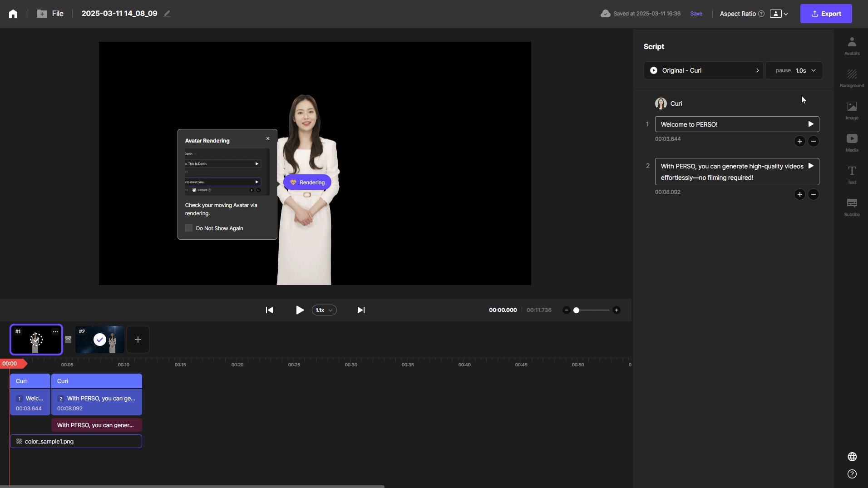Screen dimensions: 868x488
Task: Open the Text panel
Action: [x=852, y=175]
